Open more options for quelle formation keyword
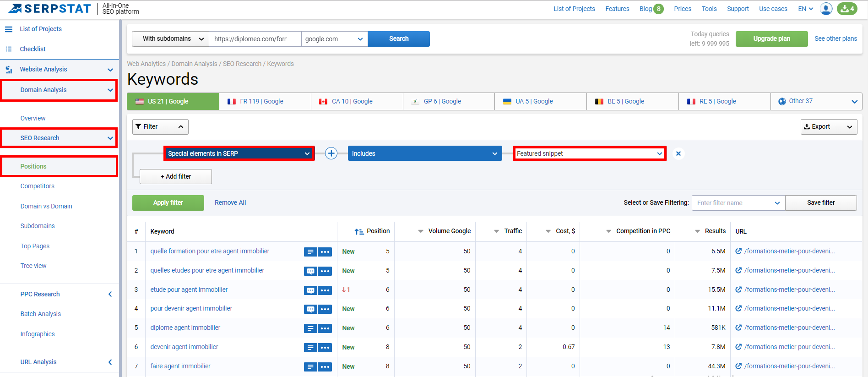868x377 pixels. (x=325, y=252)
